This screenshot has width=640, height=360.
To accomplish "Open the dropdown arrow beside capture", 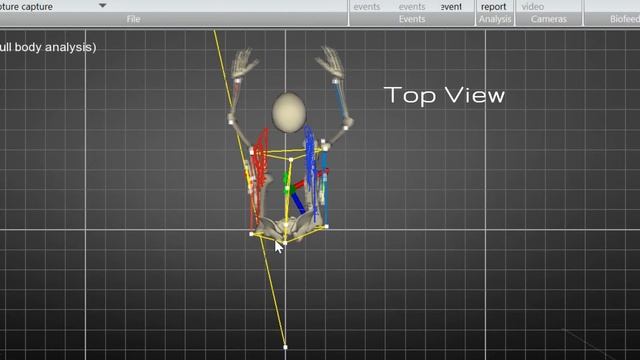I will click(x=102, y=6).
